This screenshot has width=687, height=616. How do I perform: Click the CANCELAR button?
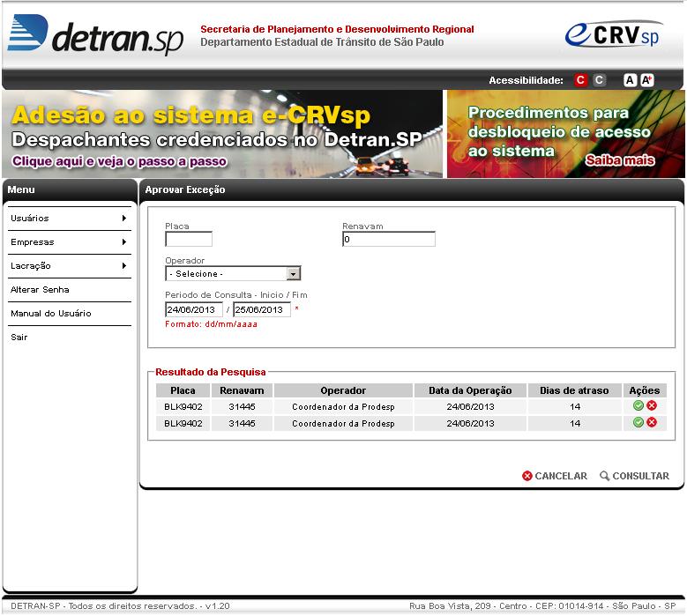click(x=555, y=476)
